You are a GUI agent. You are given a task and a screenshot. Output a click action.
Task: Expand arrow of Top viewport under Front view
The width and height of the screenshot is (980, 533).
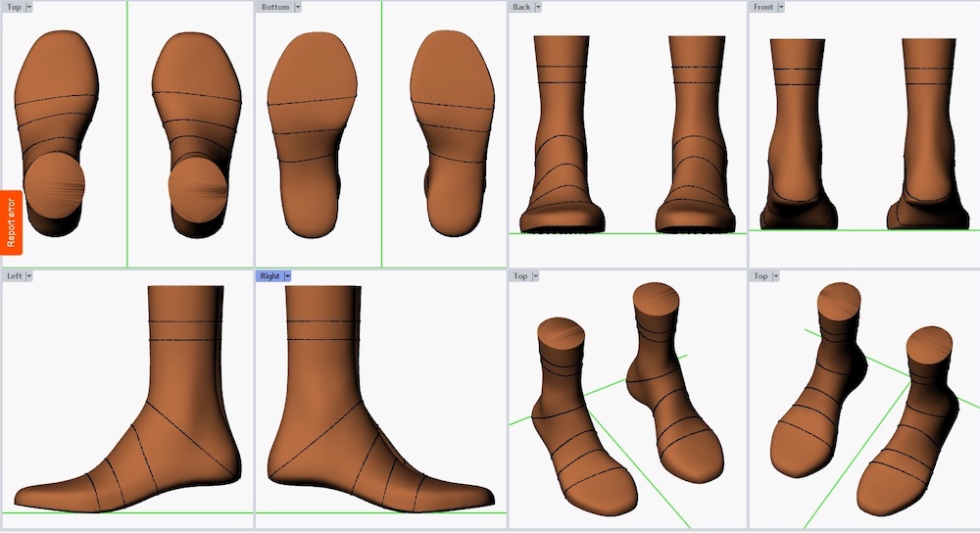point(776,276)
